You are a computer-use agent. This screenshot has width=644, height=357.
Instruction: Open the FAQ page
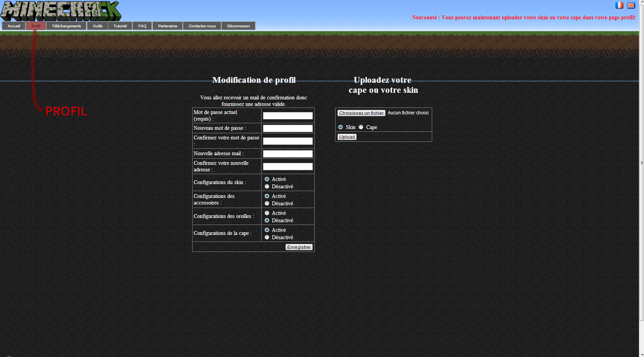coord(142,26)
